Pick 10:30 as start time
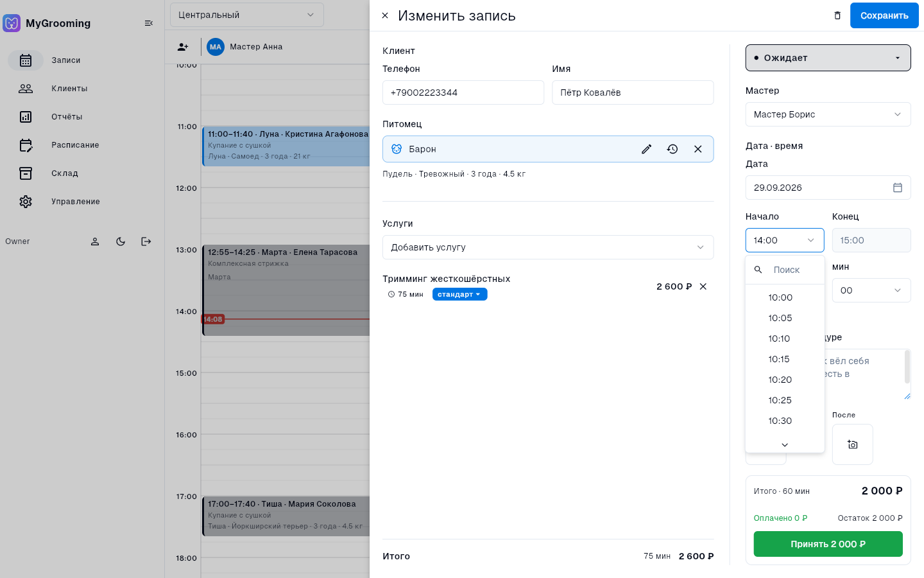Viewport: 924px width, 578px height. [785, 421]
